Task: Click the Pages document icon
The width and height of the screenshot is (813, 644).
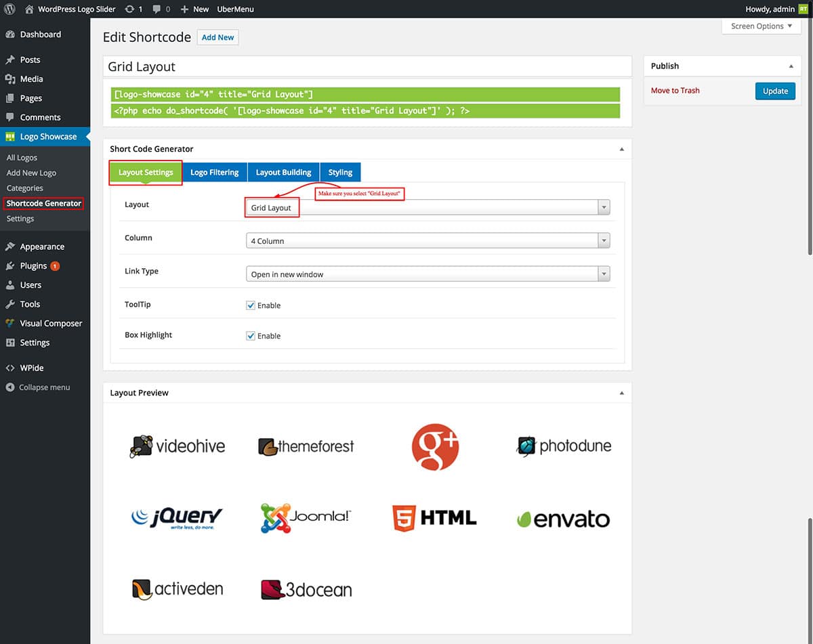Action: coord(10,98)
